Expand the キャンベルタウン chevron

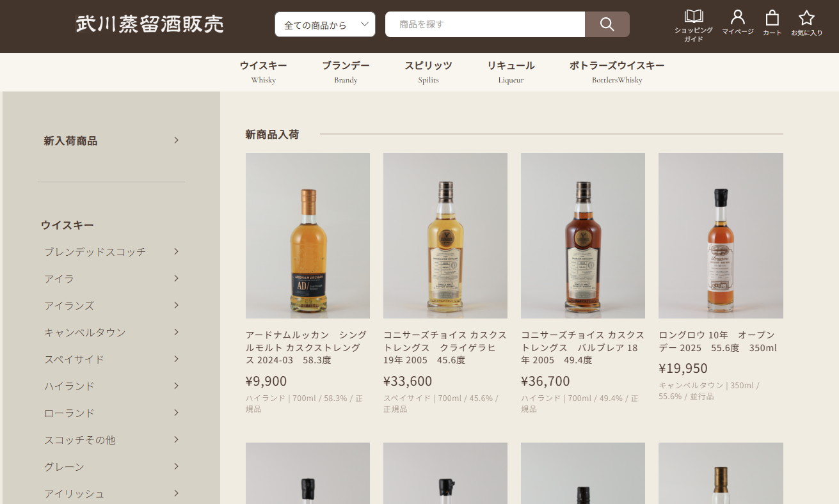(x=176, y=332)
